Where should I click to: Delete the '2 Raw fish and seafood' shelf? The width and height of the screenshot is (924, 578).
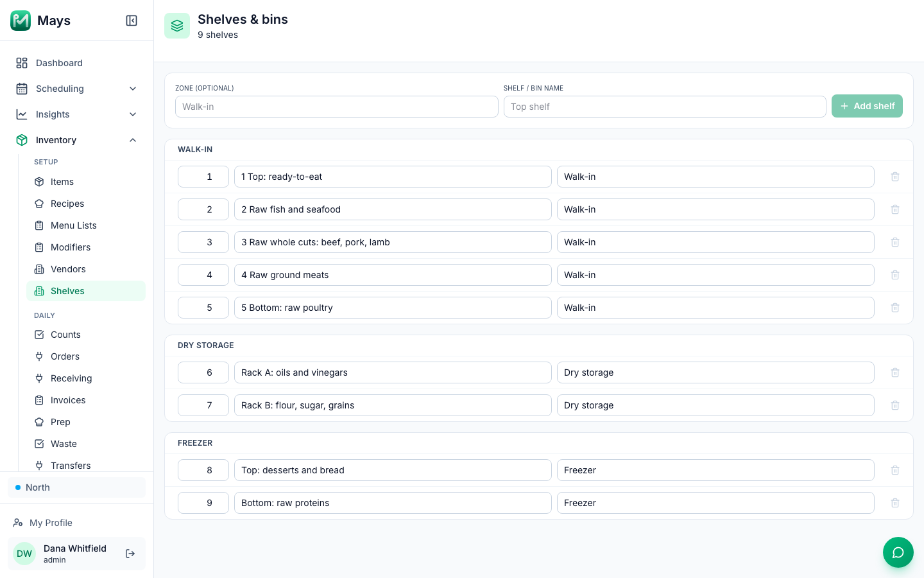tap(895, 209)
